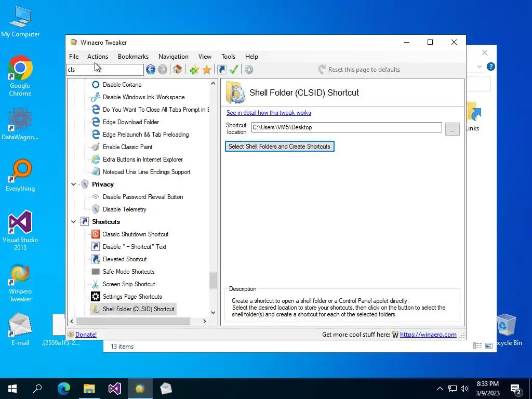Viewport: 532px width, 399px height.
Task: Click the Privacy category label
Action: coord(102,184)
